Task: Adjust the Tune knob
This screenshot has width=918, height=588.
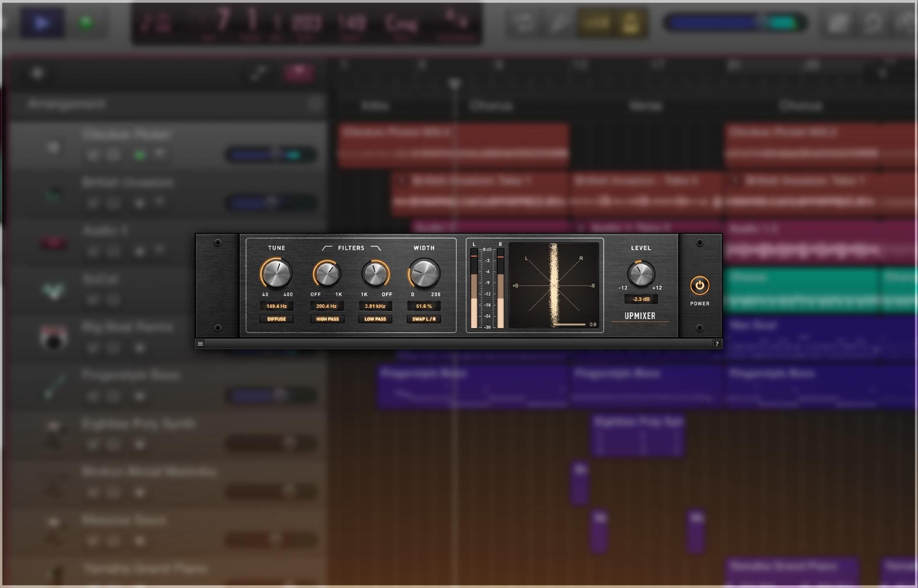Action: 276,273
